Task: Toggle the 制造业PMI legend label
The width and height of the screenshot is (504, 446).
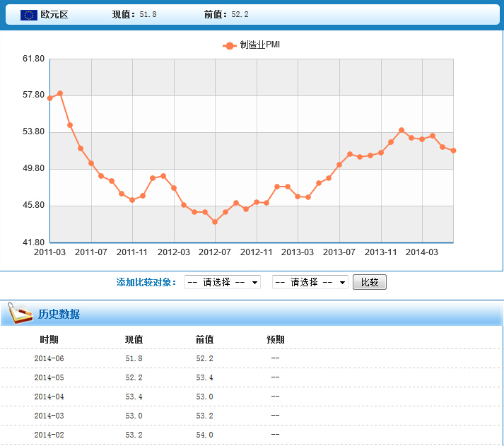Action: 260,45
